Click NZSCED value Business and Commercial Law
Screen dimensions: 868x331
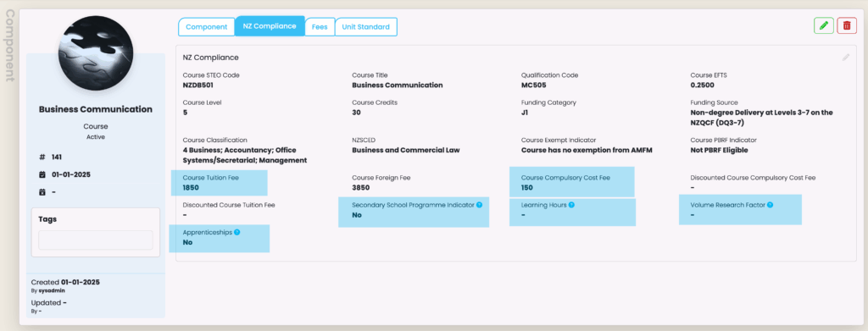click(x=406, y=150)
